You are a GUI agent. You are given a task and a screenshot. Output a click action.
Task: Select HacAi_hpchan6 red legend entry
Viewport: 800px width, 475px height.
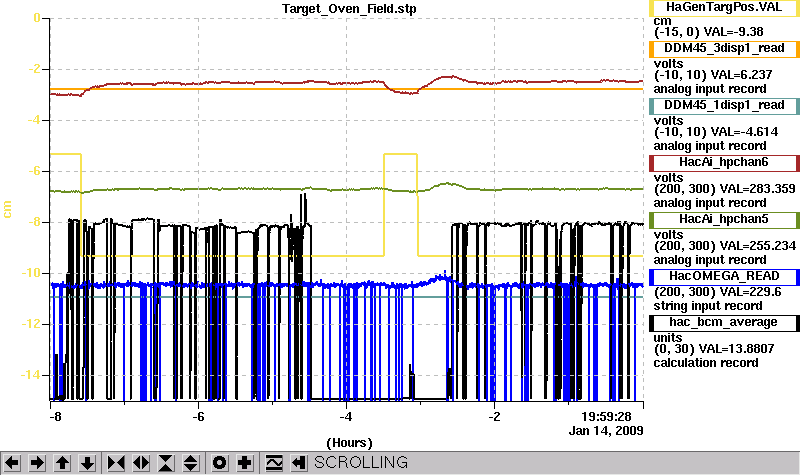tap(724, 162)
